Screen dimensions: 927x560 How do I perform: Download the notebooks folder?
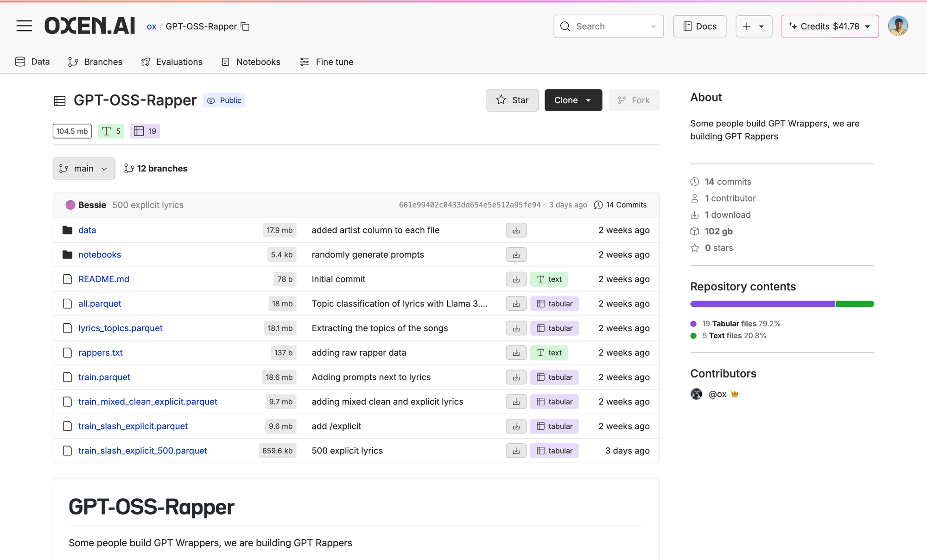[x=516, y=255]
